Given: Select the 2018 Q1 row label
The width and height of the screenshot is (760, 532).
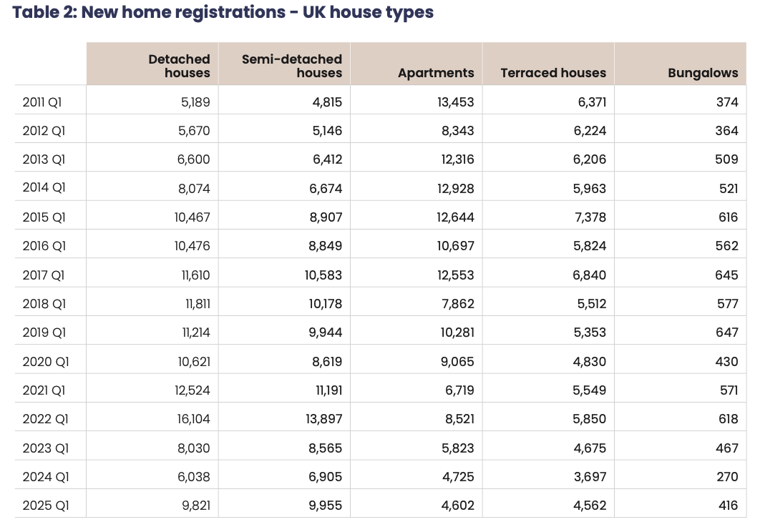Looking at the screenshot, I should tap(44, 304).
